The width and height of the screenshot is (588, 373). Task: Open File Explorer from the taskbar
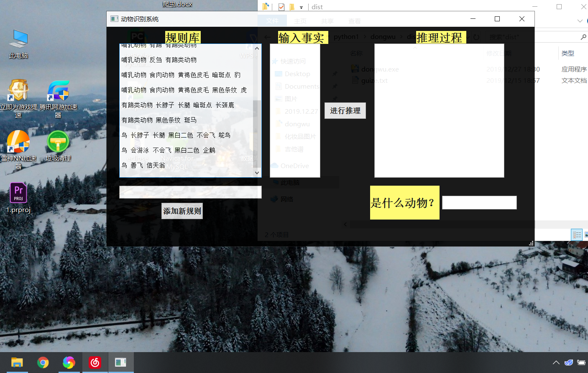click(17, 362)
